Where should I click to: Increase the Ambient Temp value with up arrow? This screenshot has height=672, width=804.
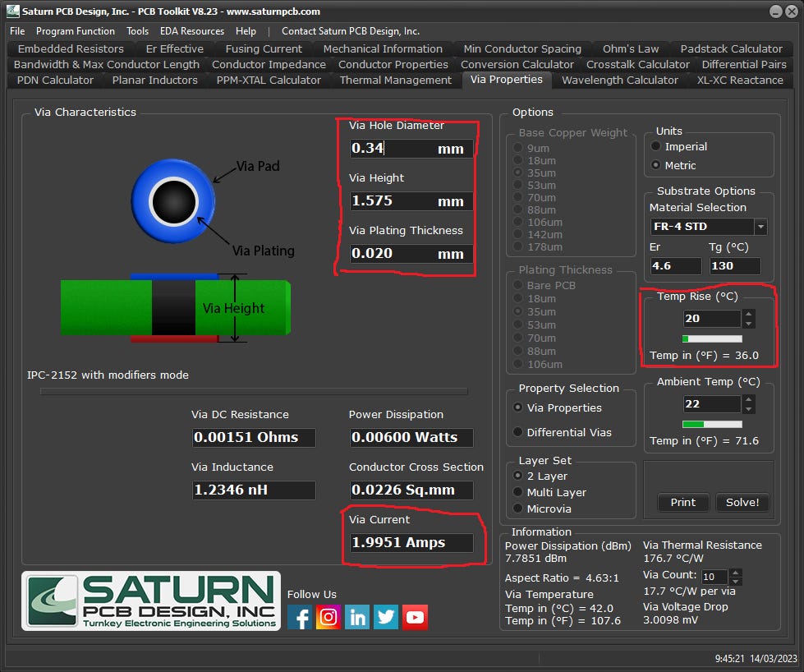(749, 399)
